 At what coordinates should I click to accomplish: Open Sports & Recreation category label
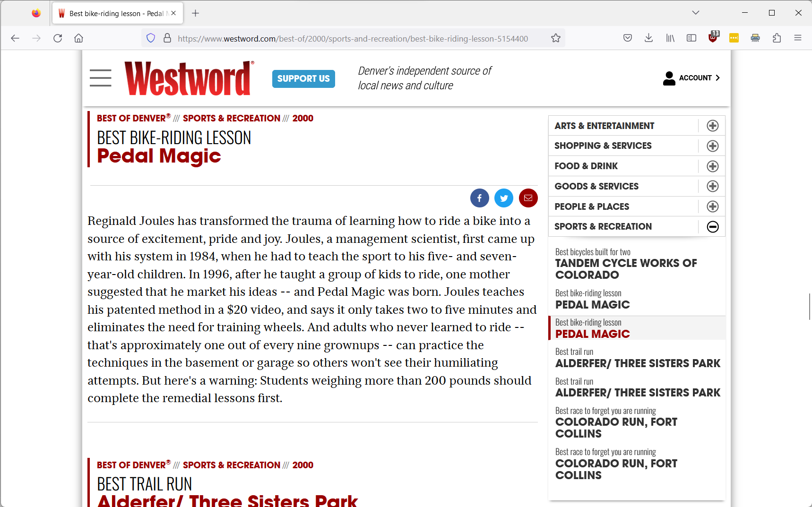603,226
